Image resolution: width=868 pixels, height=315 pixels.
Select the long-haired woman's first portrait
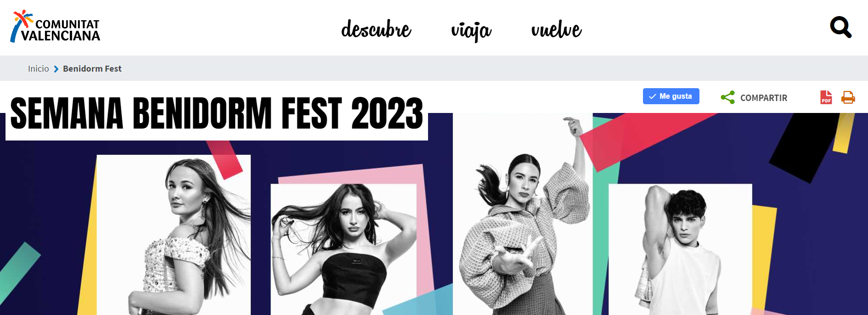(174, 235)
